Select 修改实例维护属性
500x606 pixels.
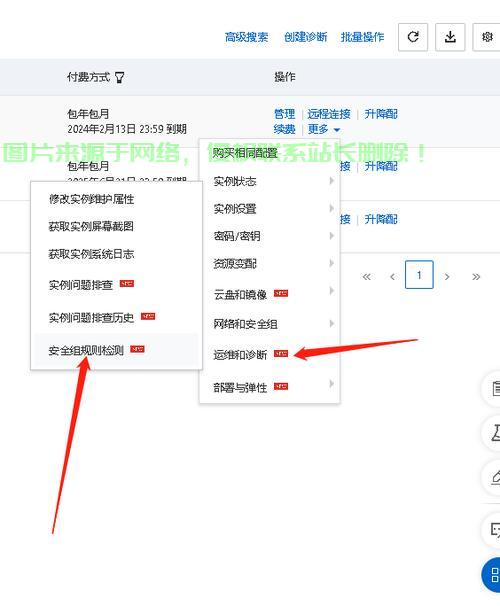pos(116,199)
